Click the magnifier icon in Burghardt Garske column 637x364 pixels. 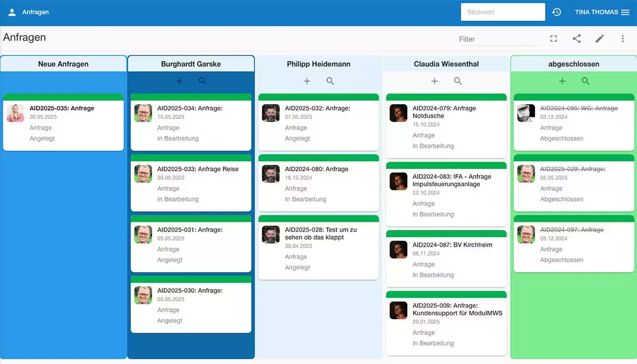[x=202, y=81]
